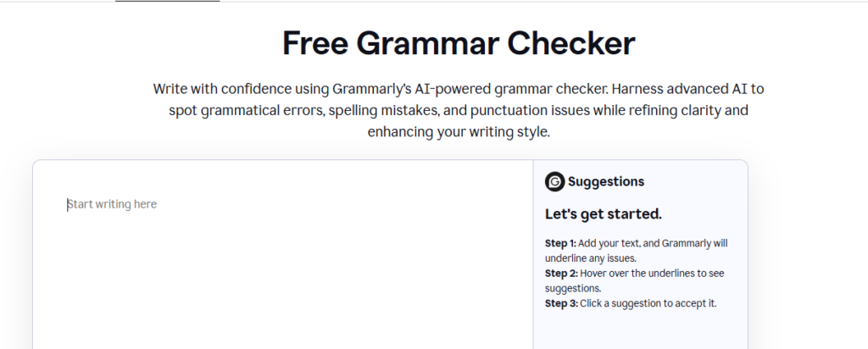Click empty space below Step 3 in Suggestions panel

tap(640, 330)
